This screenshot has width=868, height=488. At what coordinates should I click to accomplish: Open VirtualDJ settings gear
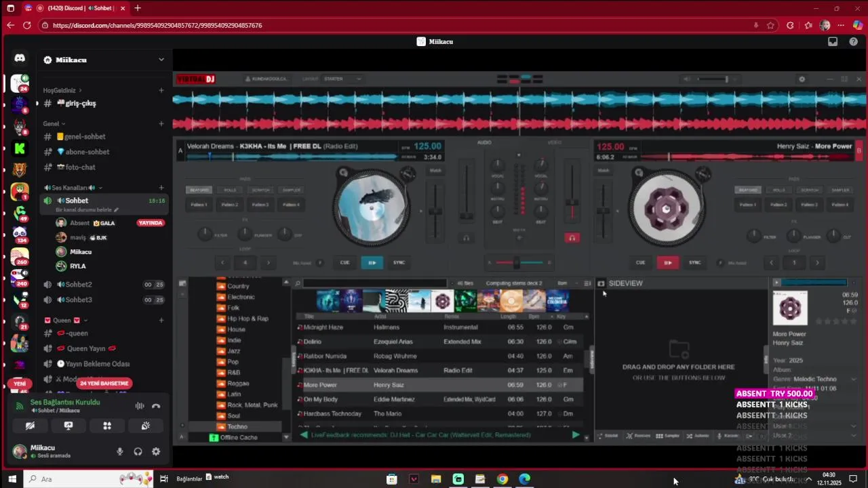[x=802, y=79]
